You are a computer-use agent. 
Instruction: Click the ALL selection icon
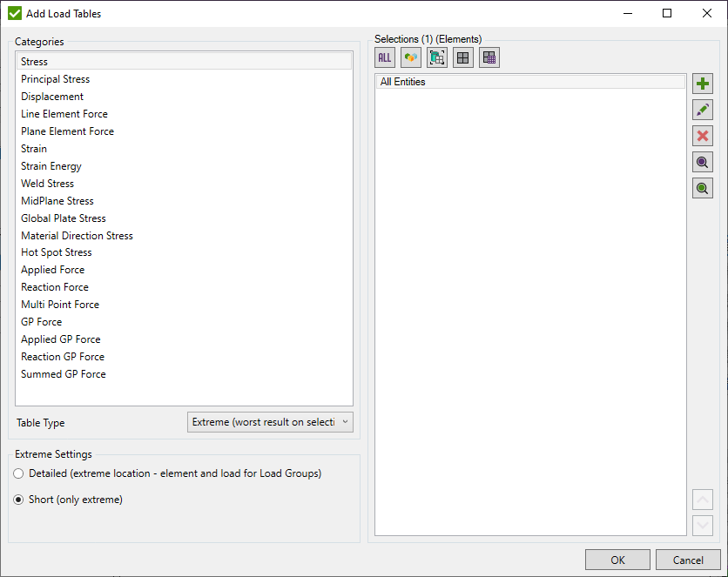pyautogui.click(x=384, y=57)
